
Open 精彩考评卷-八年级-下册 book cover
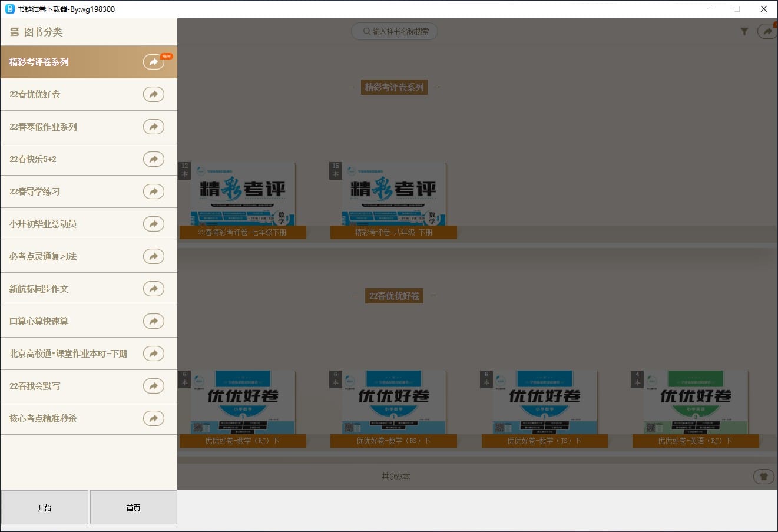(x=394, y=194)
